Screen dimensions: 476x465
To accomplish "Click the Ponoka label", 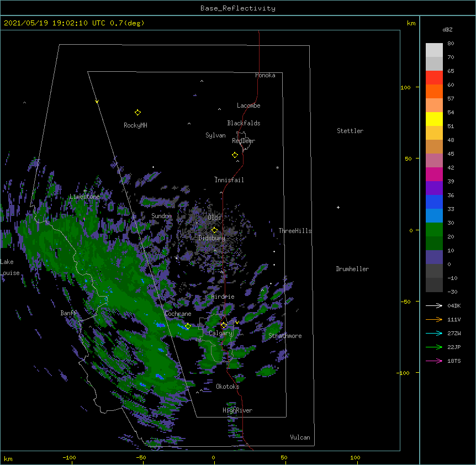I will 265,75.
